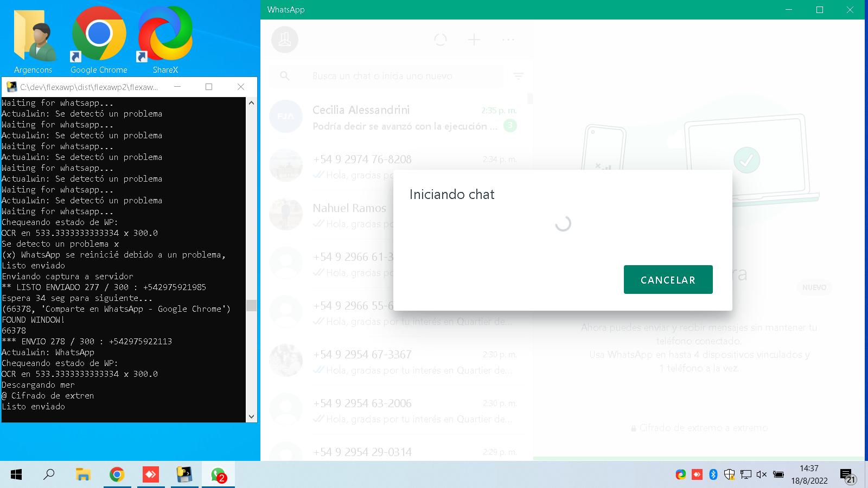This screenshot has height=488, width=868.
Task: Open clock and date 14:37
Action: coord(809,474)
